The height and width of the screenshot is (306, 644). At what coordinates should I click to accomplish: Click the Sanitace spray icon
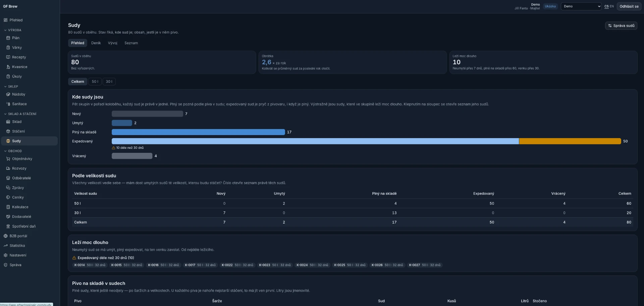8,104
